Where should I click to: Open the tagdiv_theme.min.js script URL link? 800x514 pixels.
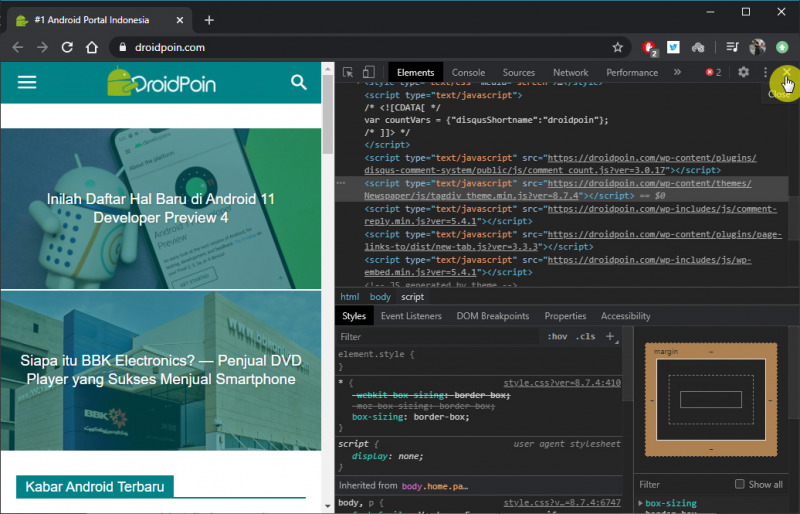click(x=558, y=189)
